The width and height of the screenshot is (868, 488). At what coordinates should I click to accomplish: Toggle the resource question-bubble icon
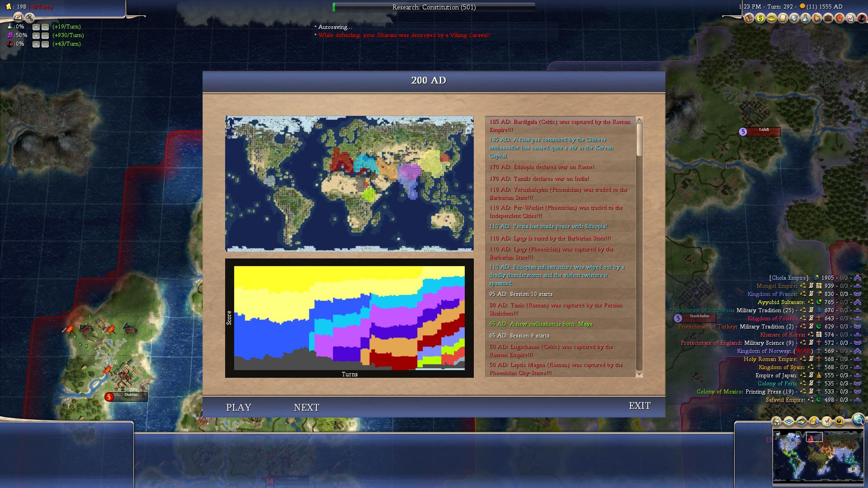point(840,421)
